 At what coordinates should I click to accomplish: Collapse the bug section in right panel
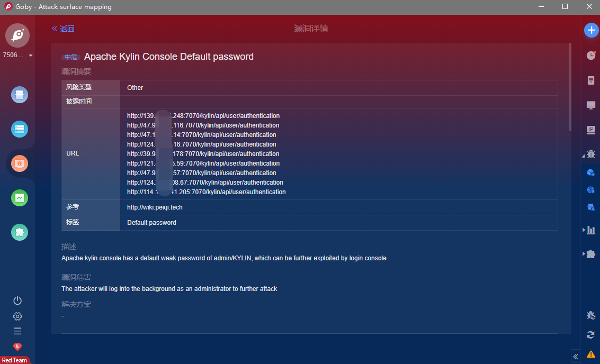pos(584,156)
